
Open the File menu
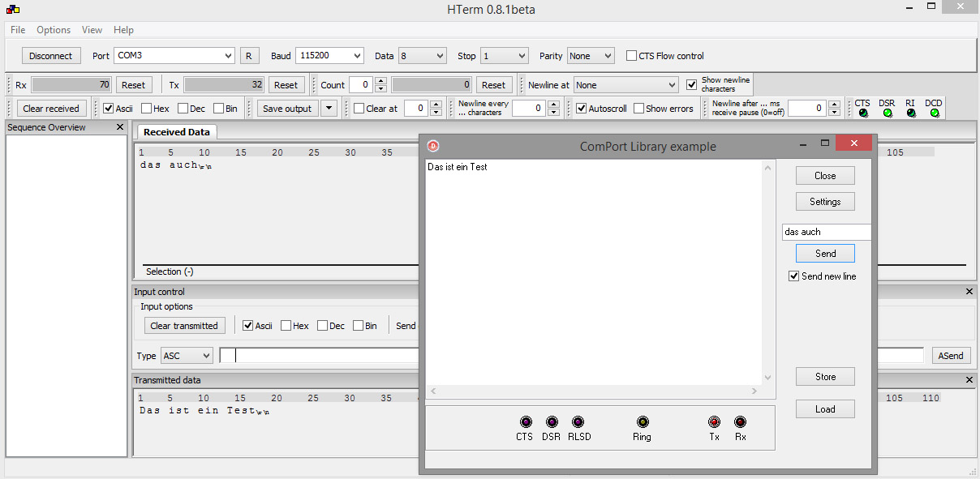[18, 30]
